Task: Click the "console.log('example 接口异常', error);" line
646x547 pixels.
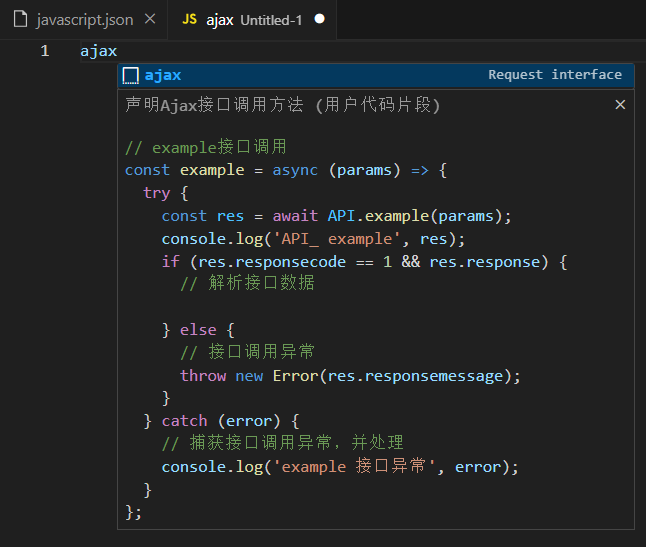Action: pyautogui.click(x=340, y=467)
